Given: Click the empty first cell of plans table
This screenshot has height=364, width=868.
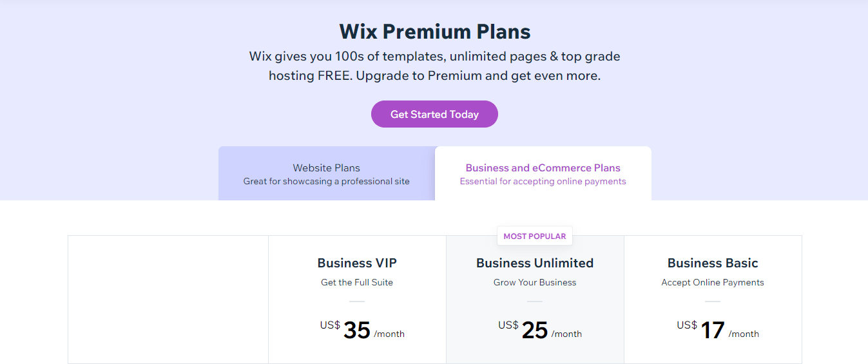Looking at the screenshot, I should [x=168, y=299].
